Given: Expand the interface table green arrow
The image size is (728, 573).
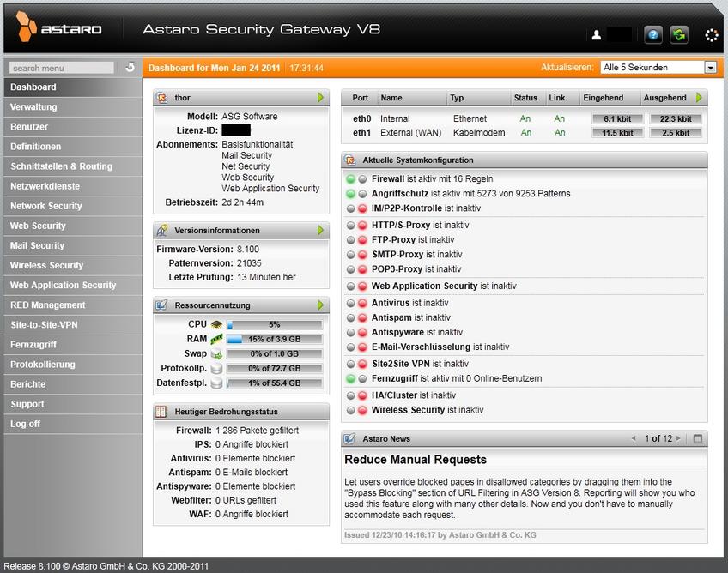Looking at the screenshot, I should click(699, 98).
